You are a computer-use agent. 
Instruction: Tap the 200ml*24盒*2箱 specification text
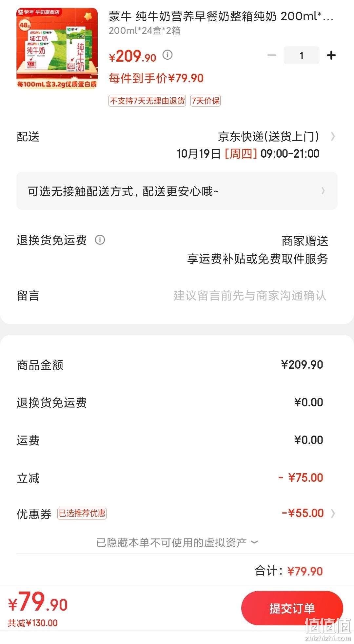tap(145, 31)
